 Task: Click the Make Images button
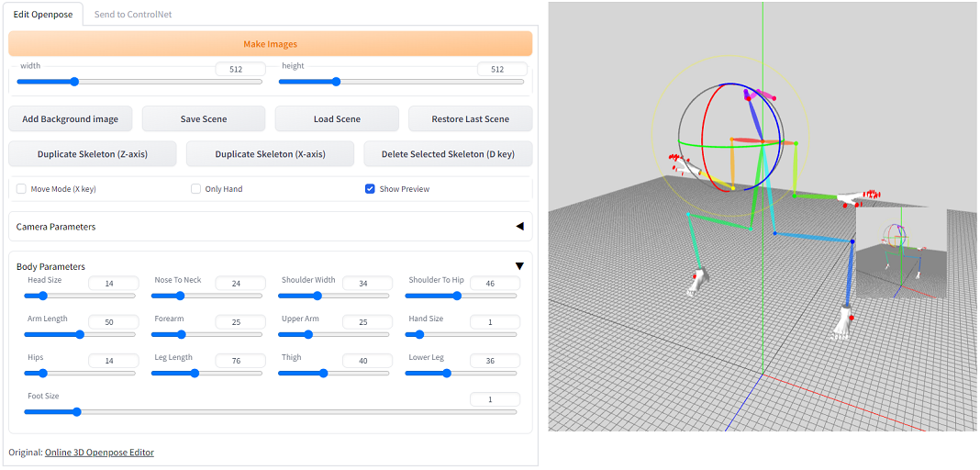270,44
